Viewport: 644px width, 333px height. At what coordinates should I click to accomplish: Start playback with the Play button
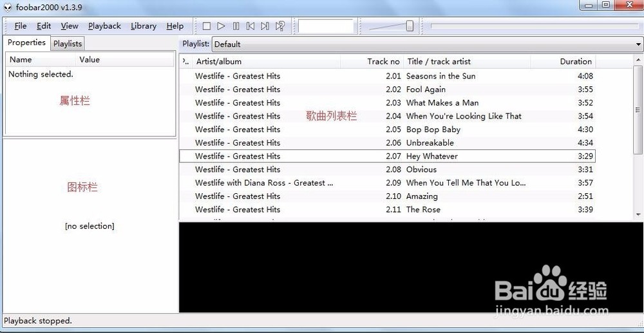[x=221, y=26]
